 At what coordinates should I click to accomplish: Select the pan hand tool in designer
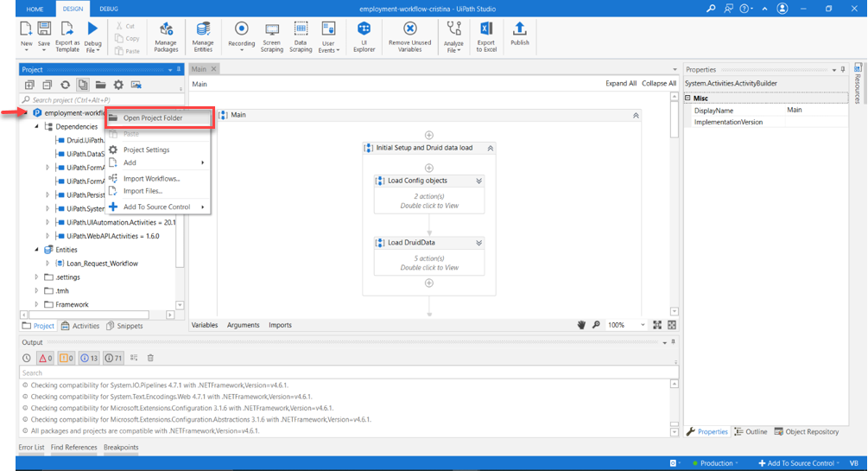tap(581, 325)
